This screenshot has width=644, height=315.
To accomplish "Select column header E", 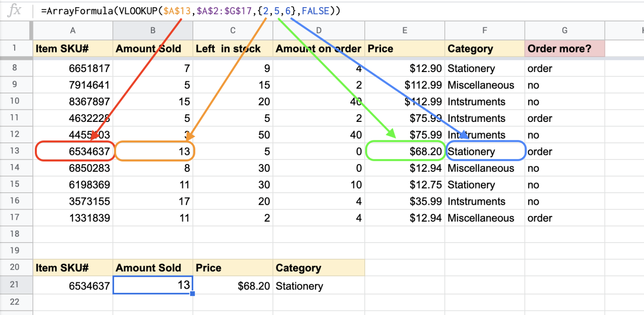I will click(x=404, y=30).
